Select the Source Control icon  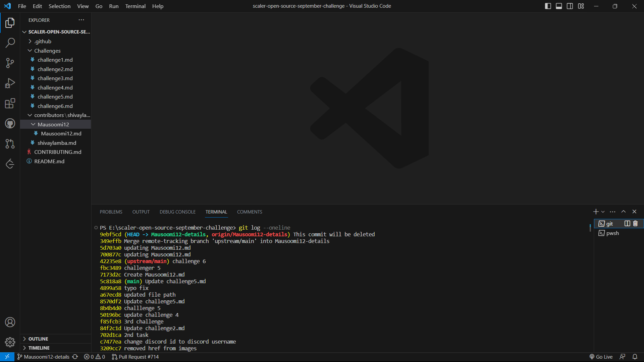(x=10, y=63)
